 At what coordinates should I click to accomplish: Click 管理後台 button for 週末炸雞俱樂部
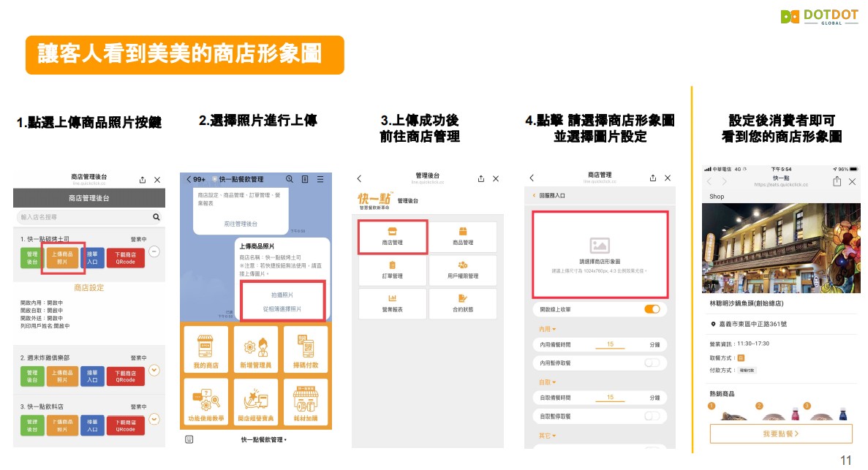point(32,376)
